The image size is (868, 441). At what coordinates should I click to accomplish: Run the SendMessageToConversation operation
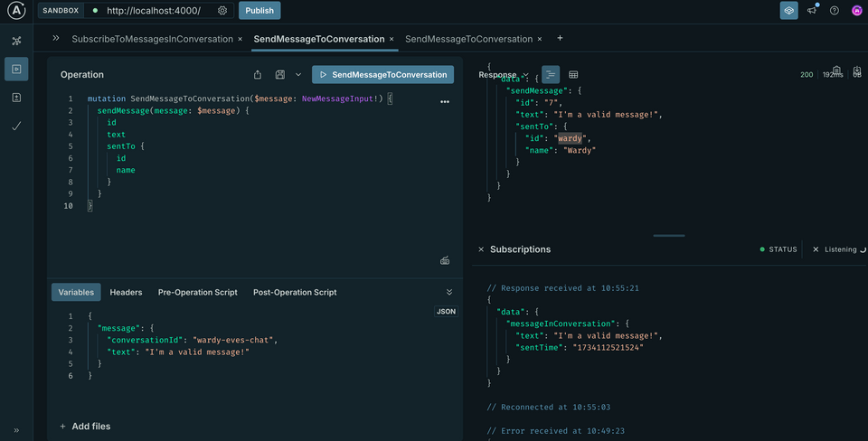click(x=383, y=75)
